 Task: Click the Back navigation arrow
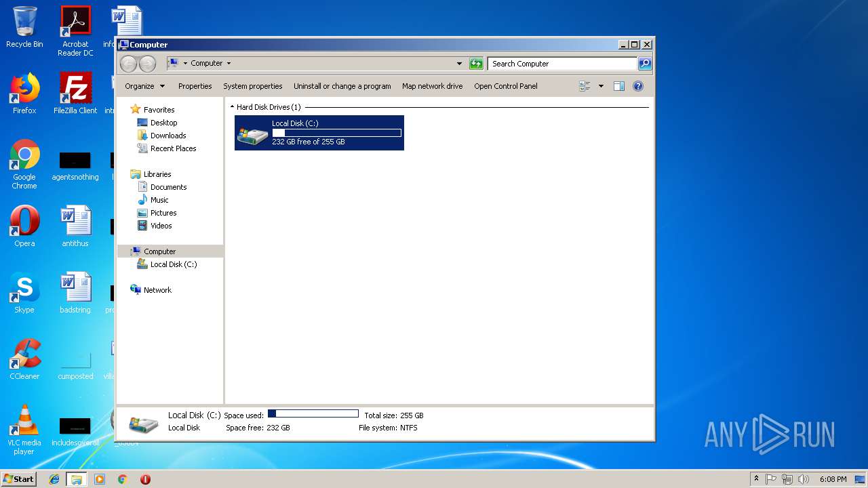tap(128, 64)
